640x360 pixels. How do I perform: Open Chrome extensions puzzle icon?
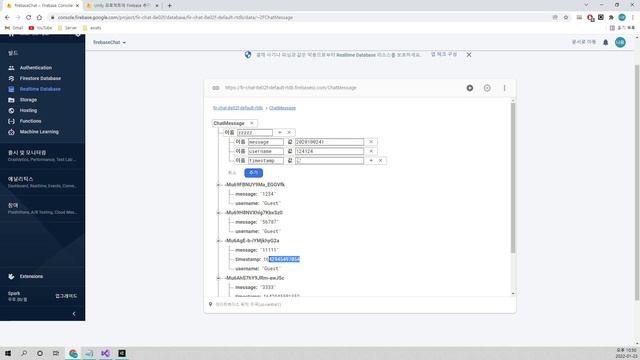pos(611,17)
